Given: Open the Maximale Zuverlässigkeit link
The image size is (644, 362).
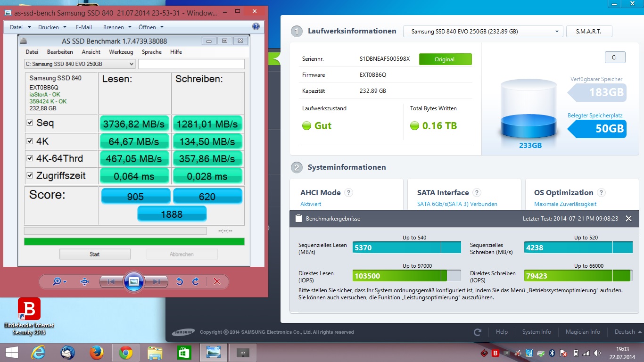Looking at the screenshot, I should tap(565, 204).
